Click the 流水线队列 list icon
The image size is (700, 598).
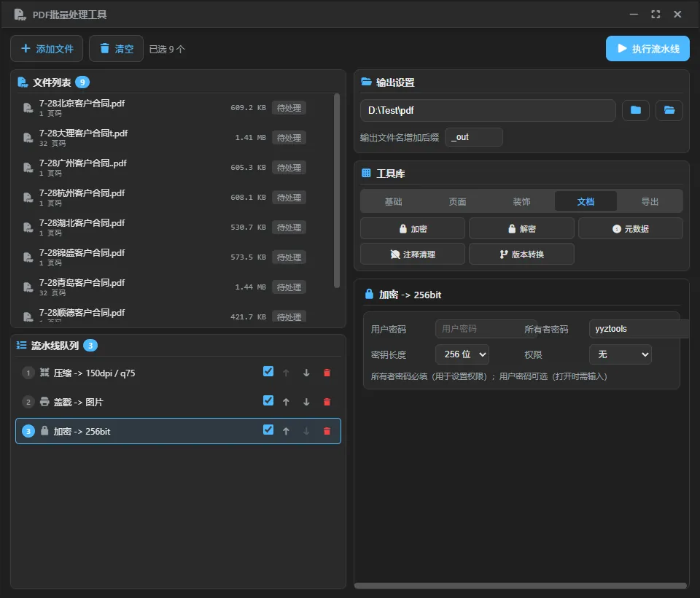pyautogui.click(x=21, y=345)
